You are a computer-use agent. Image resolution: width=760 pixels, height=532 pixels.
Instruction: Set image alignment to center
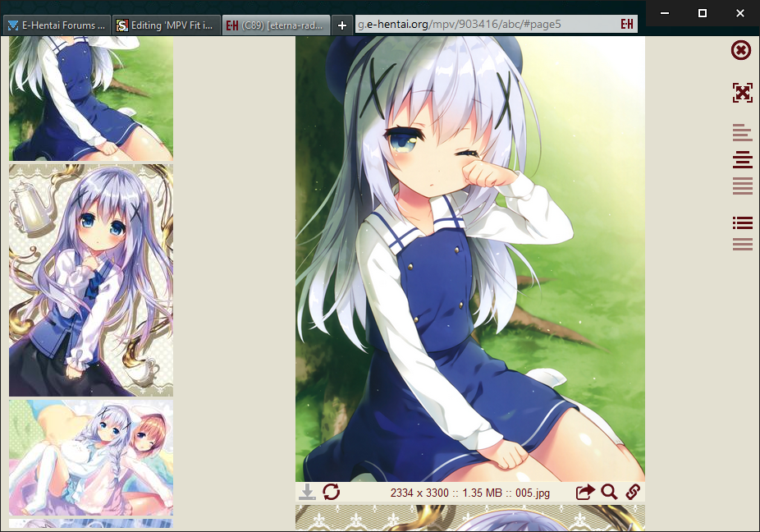(x=742, y=159)
